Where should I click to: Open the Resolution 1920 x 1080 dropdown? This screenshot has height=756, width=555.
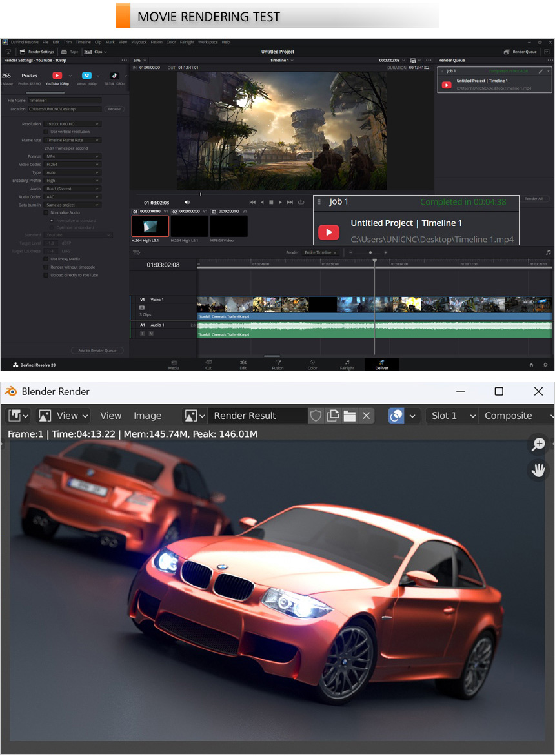(72, 124)
